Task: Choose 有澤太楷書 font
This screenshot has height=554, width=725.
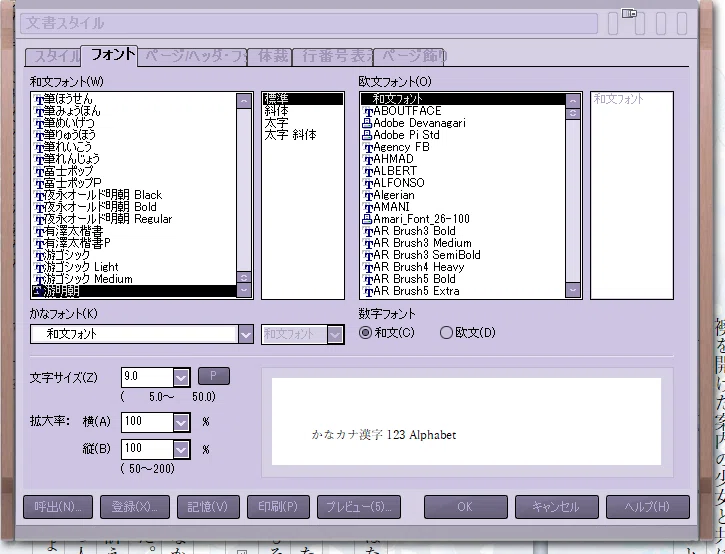Action: [x=134, y=231]
